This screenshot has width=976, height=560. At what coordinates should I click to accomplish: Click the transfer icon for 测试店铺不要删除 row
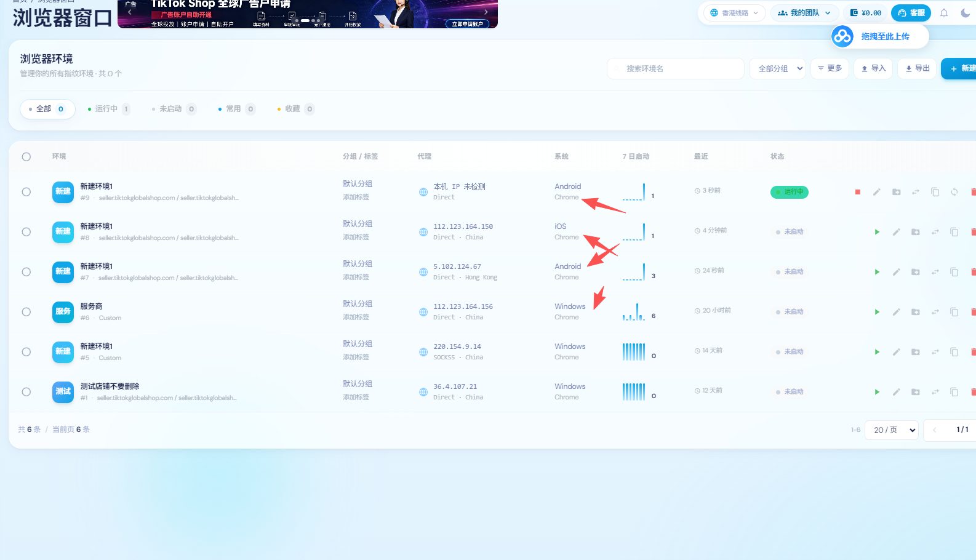tap(935, 392)
